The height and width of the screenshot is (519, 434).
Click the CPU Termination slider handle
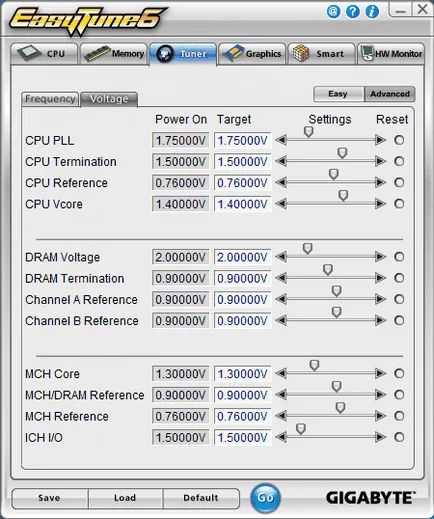[x=342, y=154]
